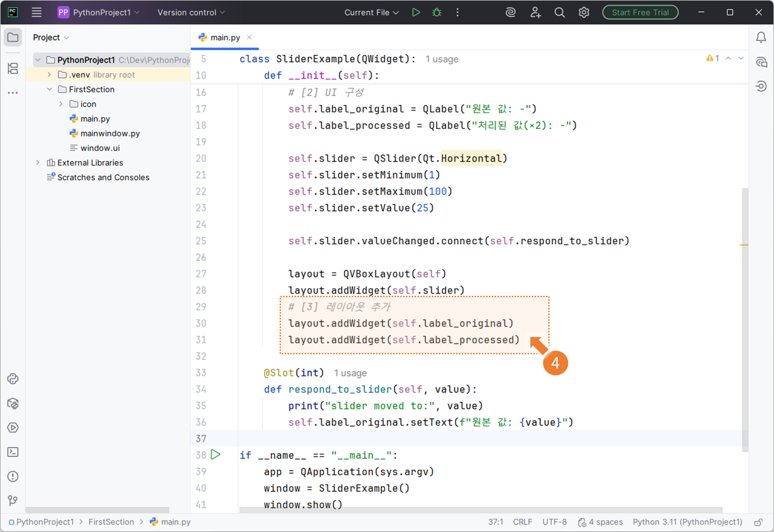Open PythonProject1 project dropdown
Viewport: 774px width, 532px height.
point(99,12)
